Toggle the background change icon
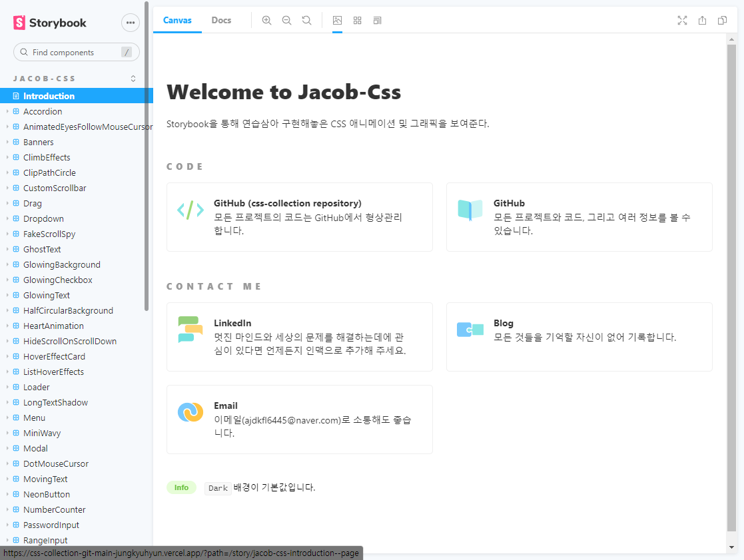This screenshot has width=744, height=560. [x=337, y=21]
